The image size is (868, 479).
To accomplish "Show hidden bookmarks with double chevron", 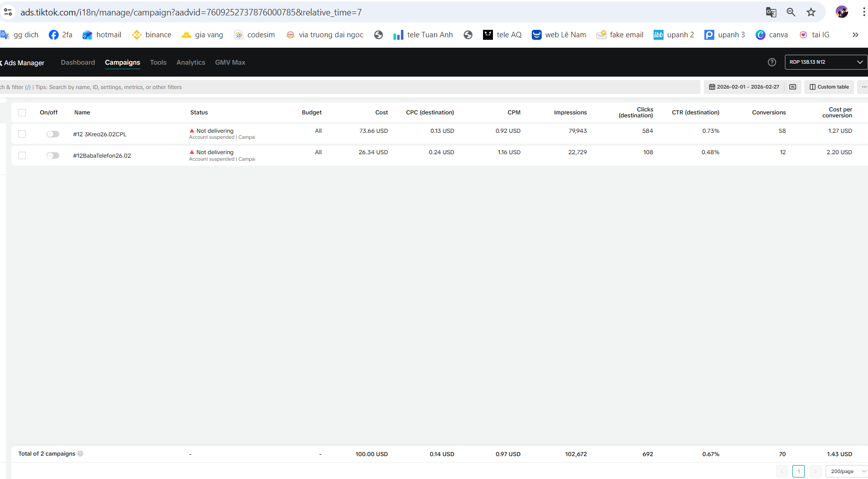I will 856,35.
